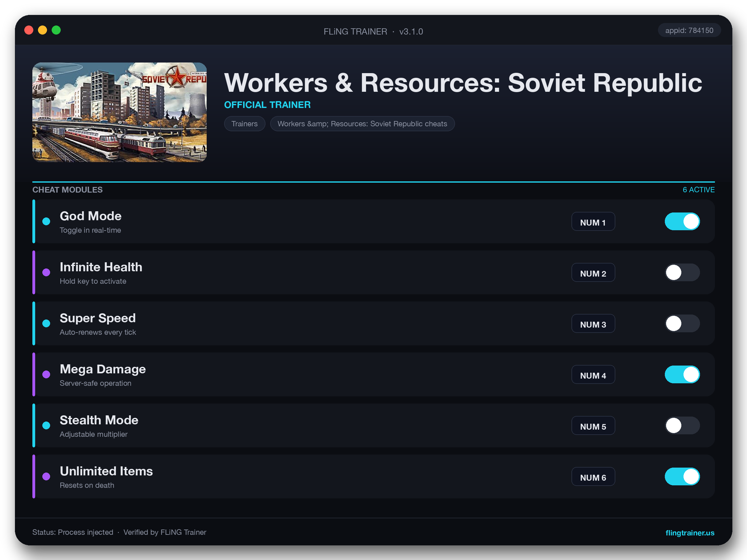The width and height of the screenshot is (747, 560).
Task: Click the NUM 2 hotkey button
Action: pos(593,273)
